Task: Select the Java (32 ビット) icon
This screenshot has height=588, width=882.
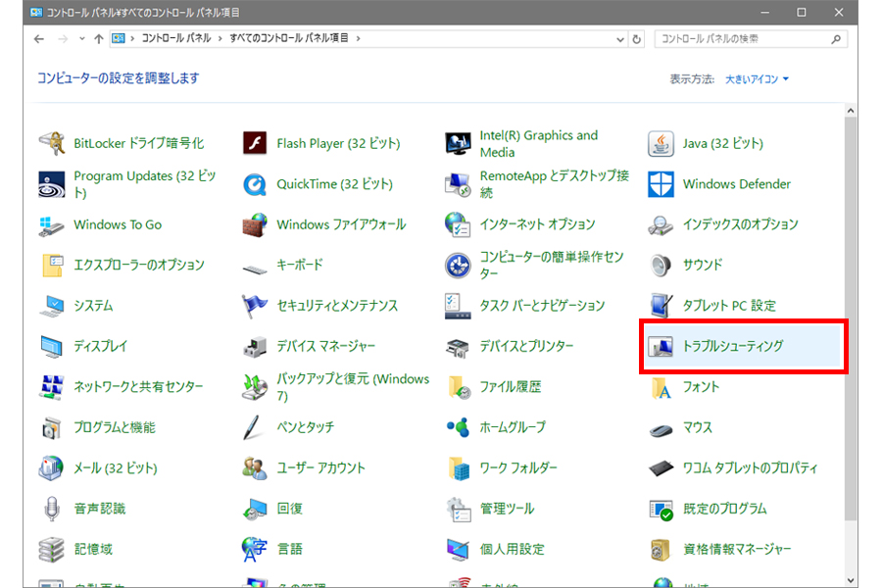Action: click(661, 143)
